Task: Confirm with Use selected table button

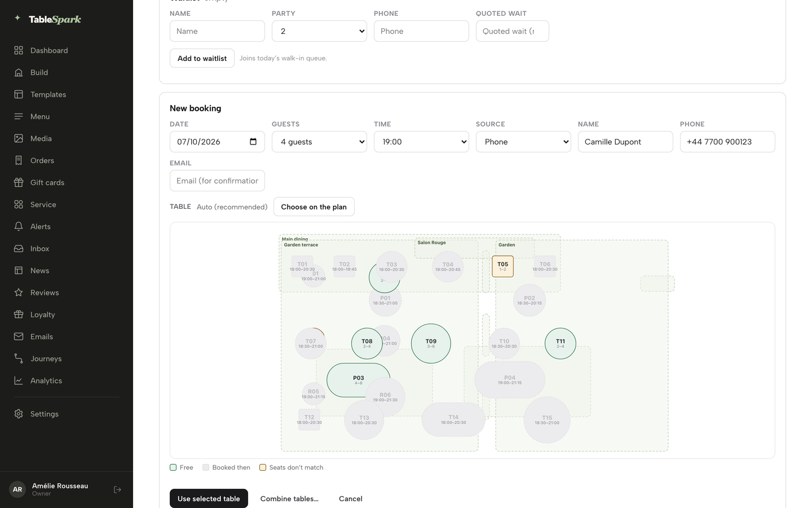Action: [x=209, y=498]
